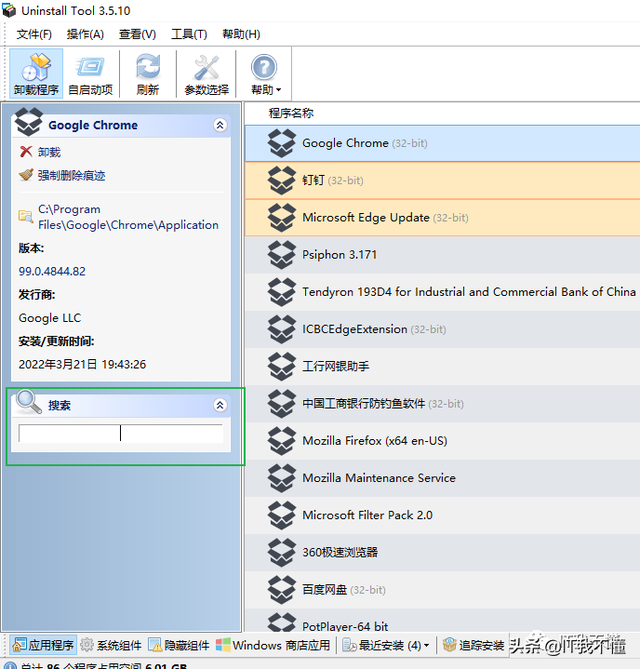Viewport: 640px width, 669px height.
Task: Click the magnifier icon in 搜索 panel
Action: 28,402
